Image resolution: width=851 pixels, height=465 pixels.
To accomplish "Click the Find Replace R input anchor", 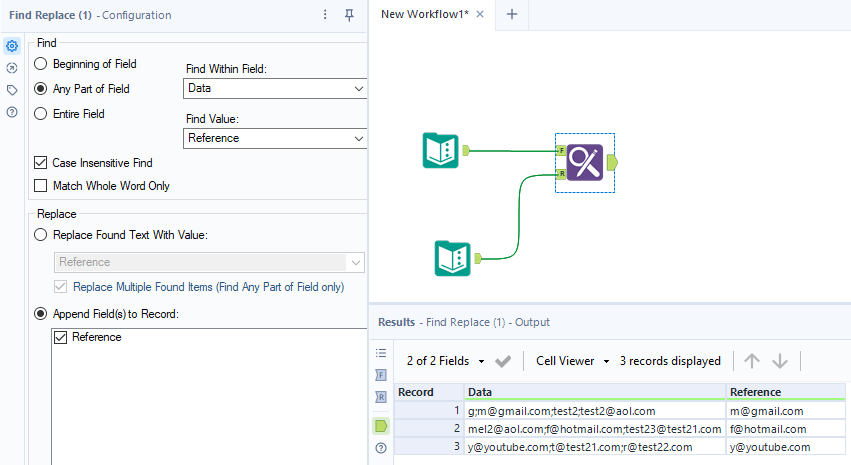I will (561, 174).
